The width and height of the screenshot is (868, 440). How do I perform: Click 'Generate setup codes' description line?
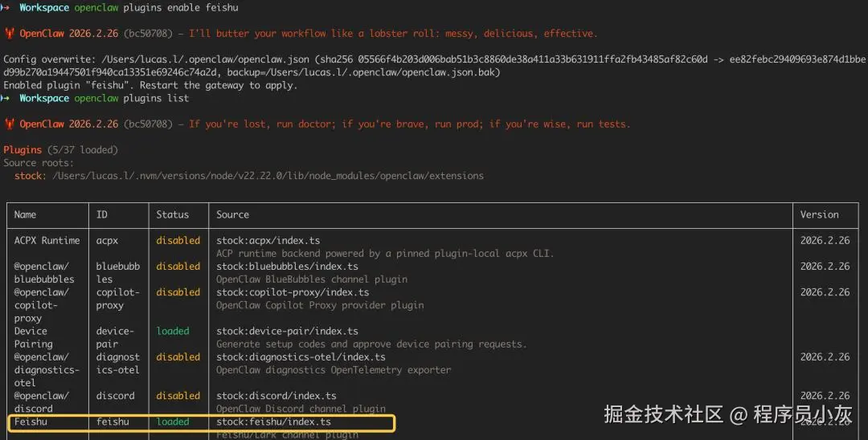click(371, 344)
